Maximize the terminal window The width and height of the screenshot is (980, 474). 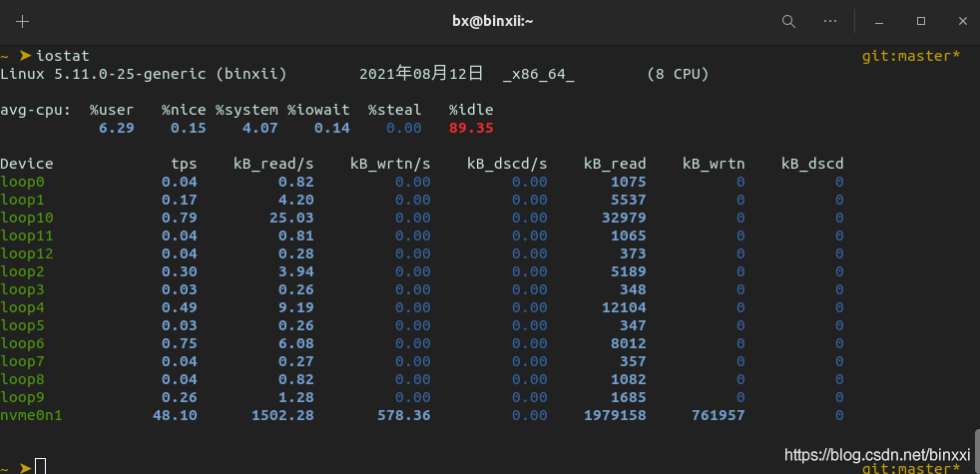pos(921,21)
